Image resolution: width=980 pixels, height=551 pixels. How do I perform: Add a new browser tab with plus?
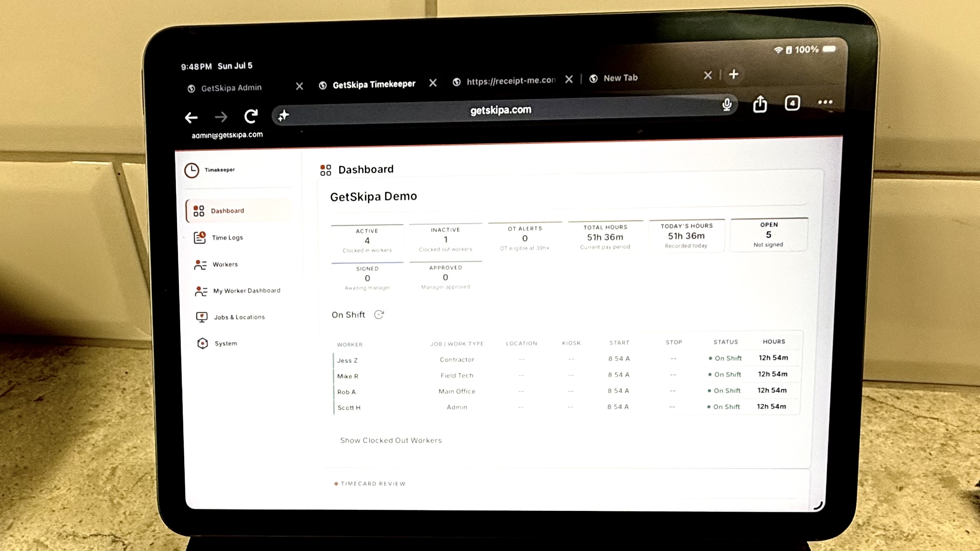click(734, 74)
